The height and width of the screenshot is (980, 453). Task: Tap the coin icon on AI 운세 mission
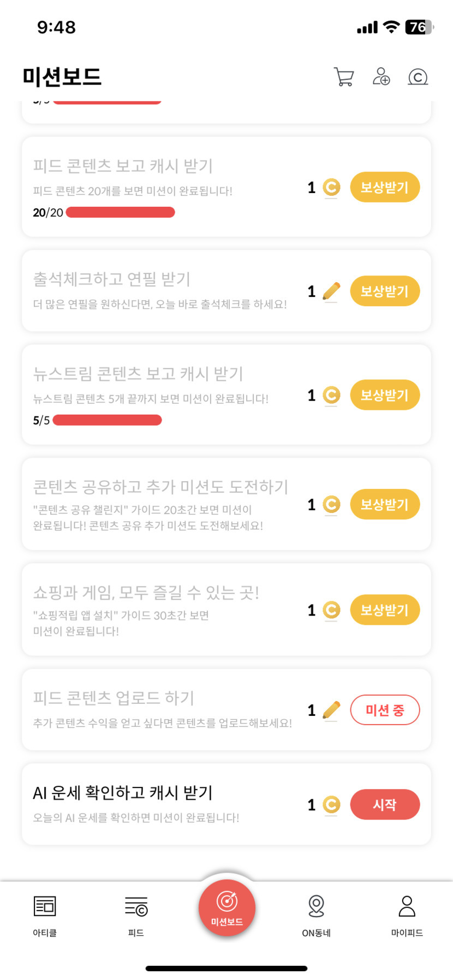[x=331, y=805]
